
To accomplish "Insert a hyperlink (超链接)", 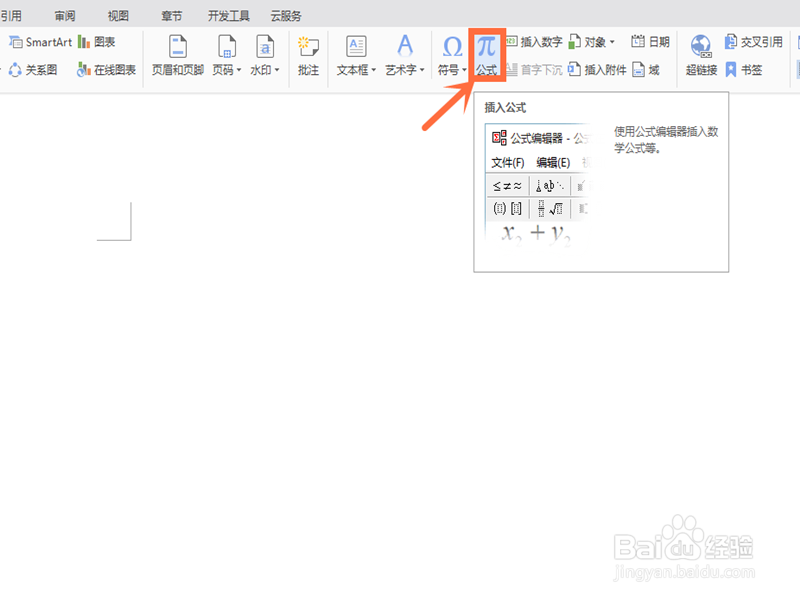I will [x=701, y=55].
